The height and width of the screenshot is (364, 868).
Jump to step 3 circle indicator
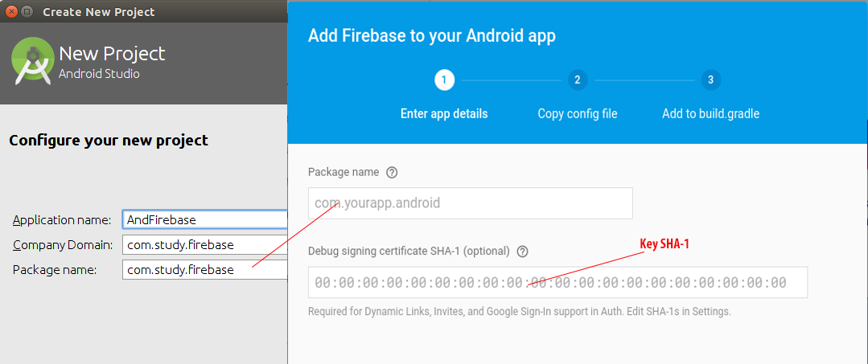pyautogui.click(x=711, y=80)
